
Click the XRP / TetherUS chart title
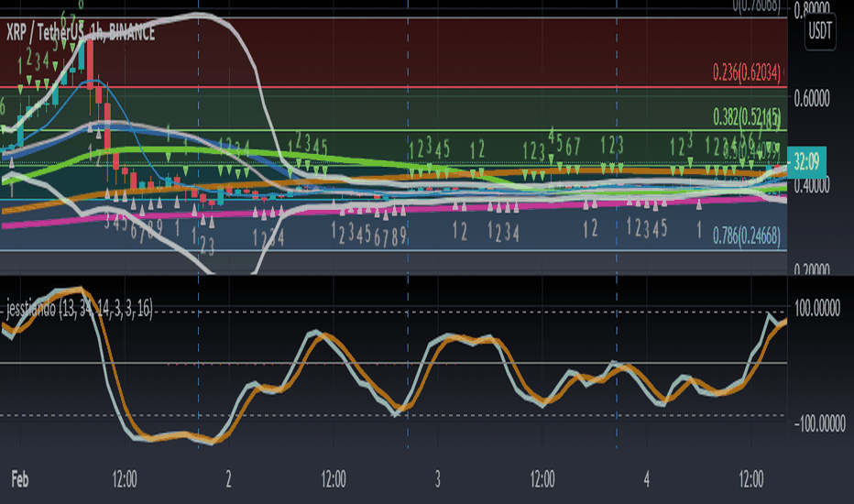[81, 33]
